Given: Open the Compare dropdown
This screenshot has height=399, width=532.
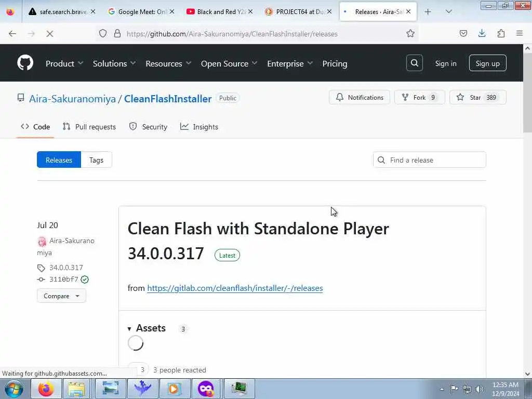Looking at the screenshot, I should 61,296.
